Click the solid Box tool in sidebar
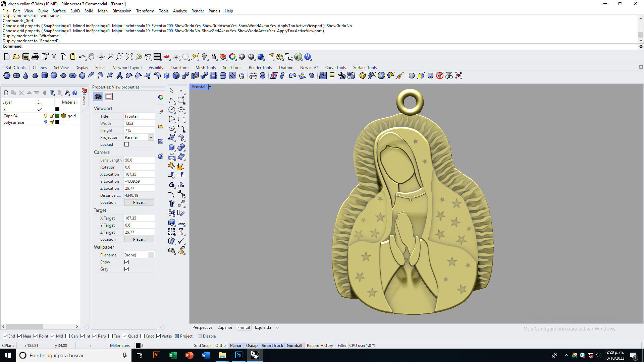 [x=172, y=147]
